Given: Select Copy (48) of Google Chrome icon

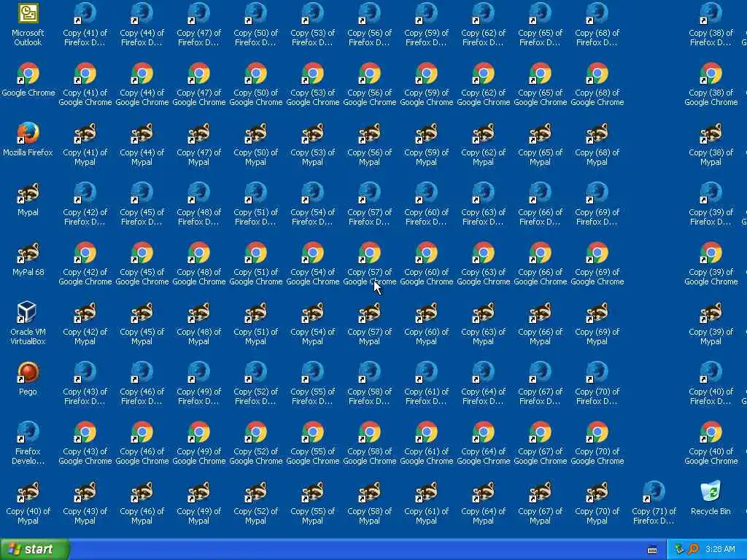Looking at the screenshot, I should pyautogui.click(x=198, y=253).
